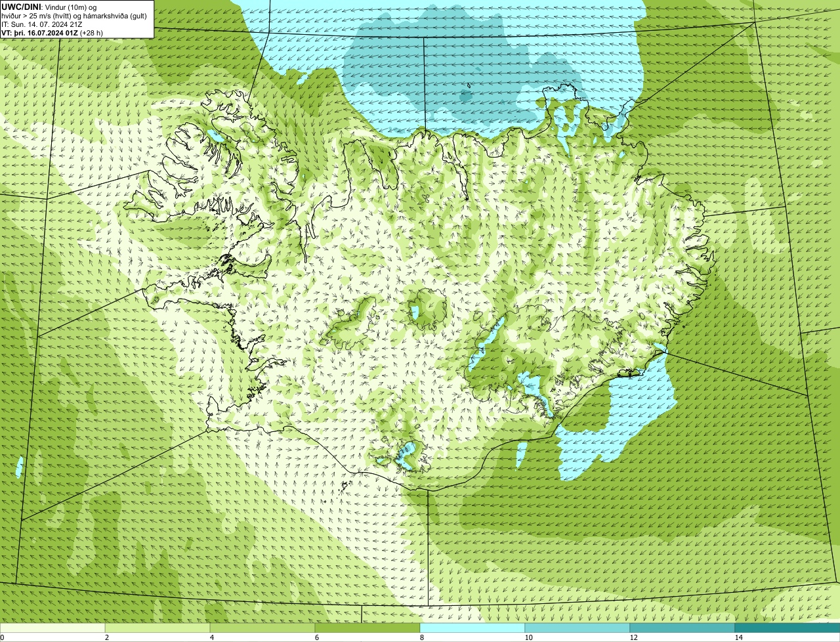840x642 pixels.
Task: Click the bold "VT: þri. 16.07.2024 01Z" text
Action: 41,33
